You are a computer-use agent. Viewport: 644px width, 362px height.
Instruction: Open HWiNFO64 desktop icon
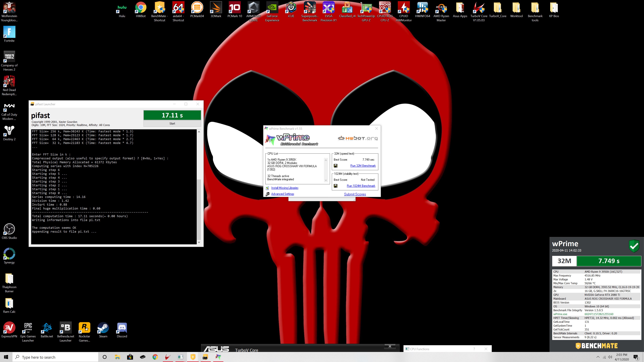(x=422, y=10)
